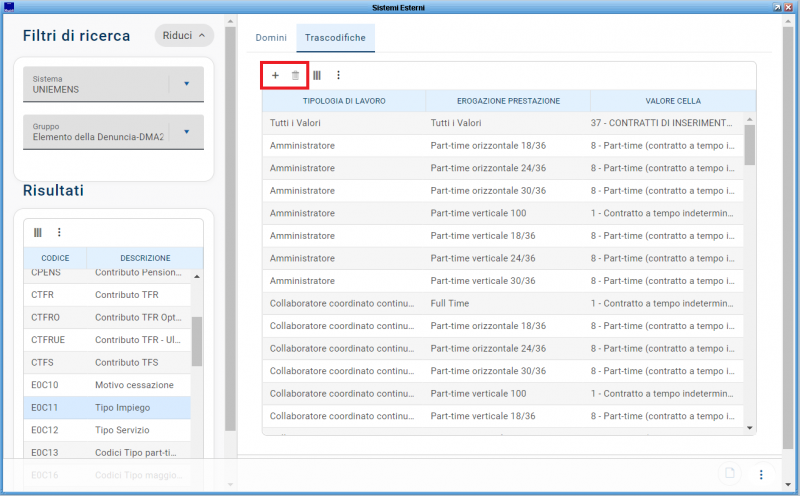800x496 pixels.
Task: Click the left panel vertical scrollbar
Action: [x=230, y=230]
